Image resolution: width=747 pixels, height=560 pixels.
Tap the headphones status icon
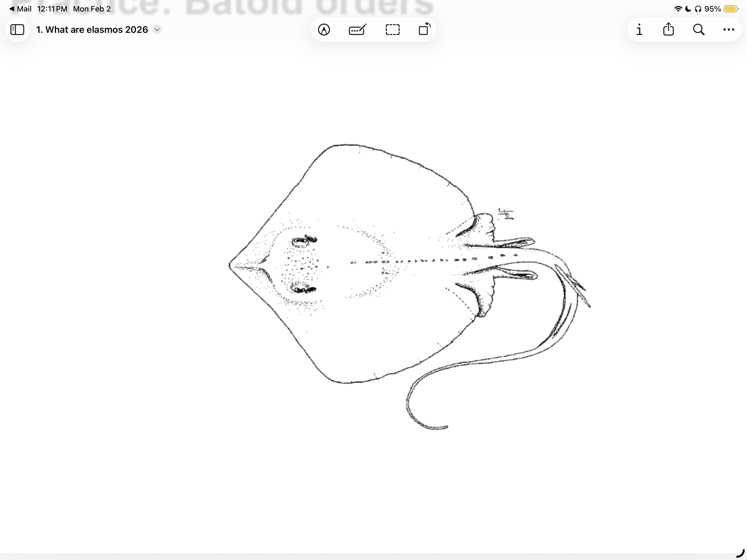[698, 9]
